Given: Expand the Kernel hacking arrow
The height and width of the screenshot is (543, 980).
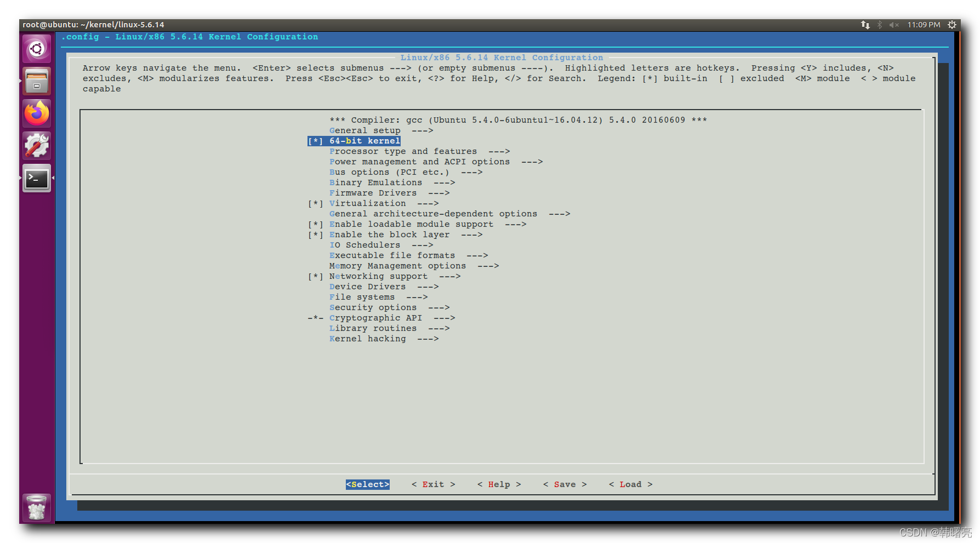Looking at the screenshot, I should [428, 339].
